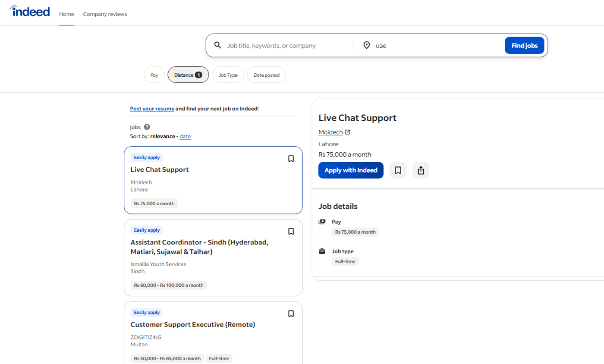The width and height of the screenshot is (604, 364).
Task: Save the Assistant Coordinator - Sindh job
Action: coord(291,232)
